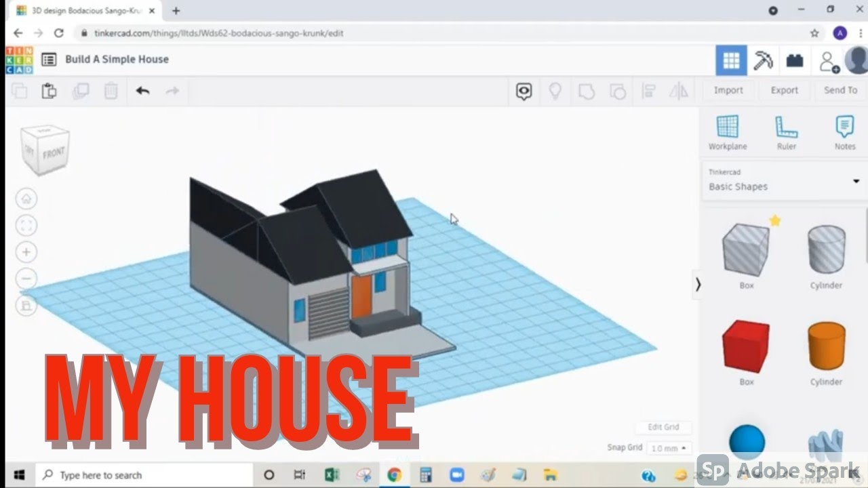
Task: Click the Duplicate and repeat icon
Action: [x=81, y=91]
